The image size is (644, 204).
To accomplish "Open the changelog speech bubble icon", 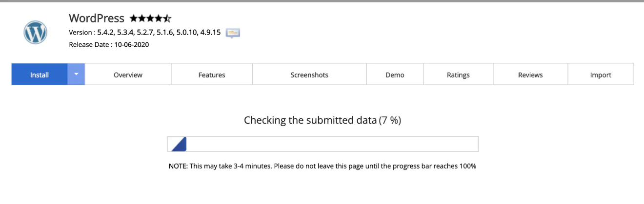I will coord(233,33).
